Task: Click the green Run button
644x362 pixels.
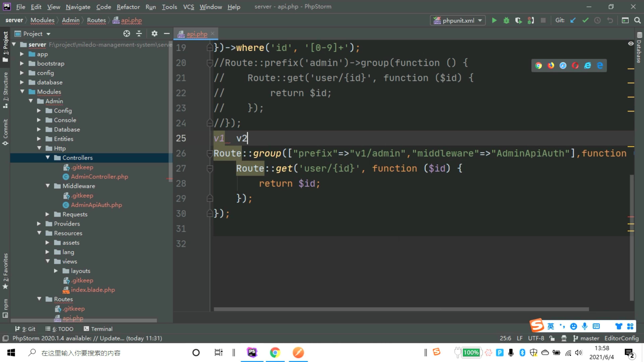Action: (x=494, y=20)
